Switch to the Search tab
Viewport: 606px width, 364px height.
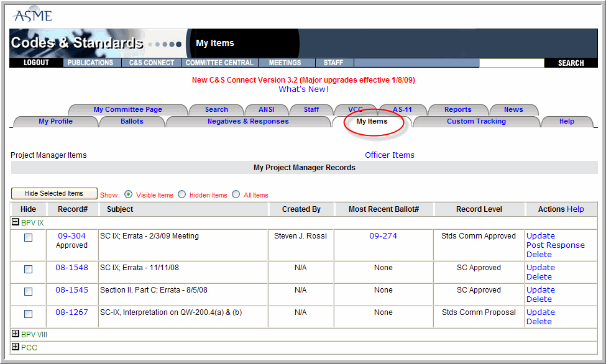pyautogui.click(x=216, y=109)
